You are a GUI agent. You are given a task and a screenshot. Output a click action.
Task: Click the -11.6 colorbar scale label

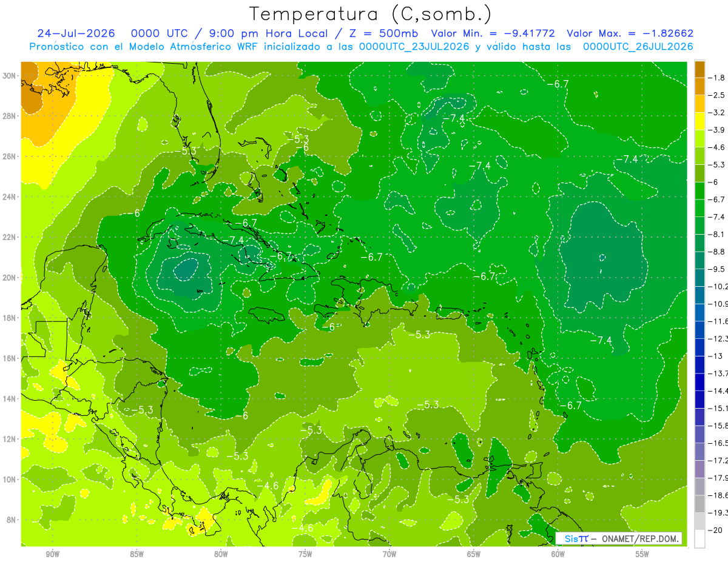[x=718, y=321]
